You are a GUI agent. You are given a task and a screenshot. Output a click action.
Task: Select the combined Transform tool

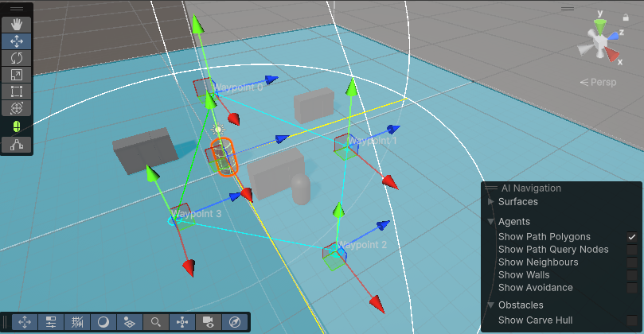click(17, 108)
